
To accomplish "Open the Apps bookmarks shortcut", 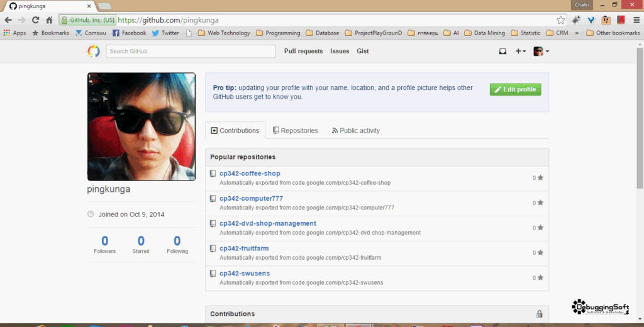I will (x=15, y=33).
